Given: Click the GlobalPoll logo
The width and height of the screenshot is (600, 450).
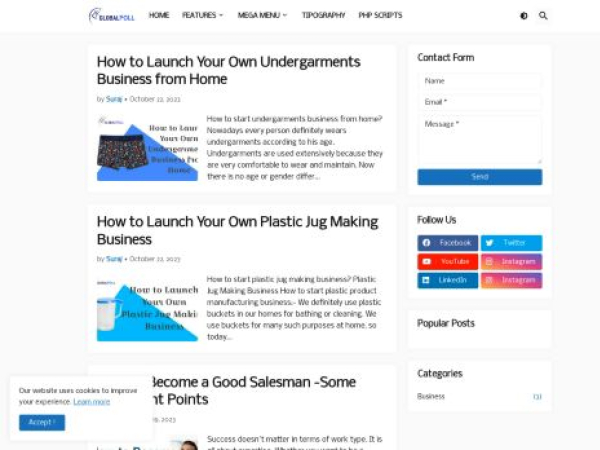Looking at the screenshot, I should pos(112,16).
